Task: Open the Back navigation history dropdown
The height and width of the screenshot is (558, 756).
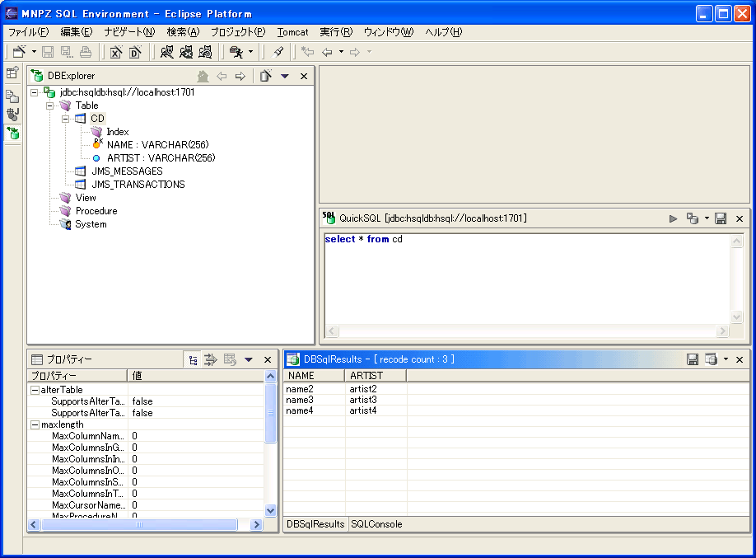Action: (x=341, y=52)
